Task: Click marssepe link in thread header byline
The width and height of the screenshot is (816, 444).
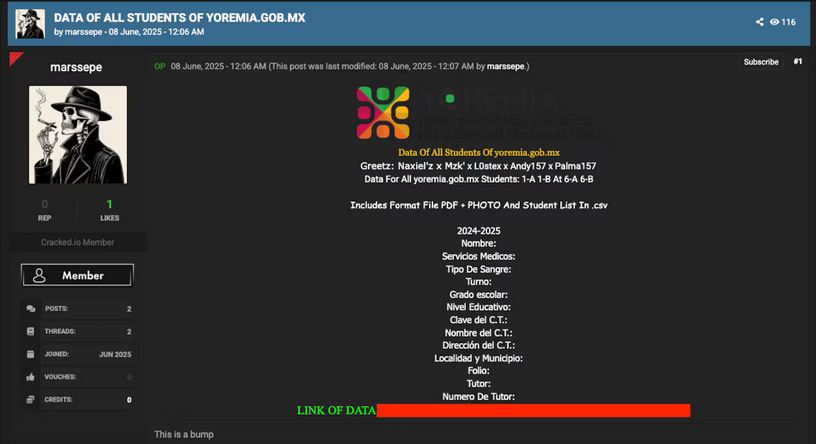Action: pos(83,32)
